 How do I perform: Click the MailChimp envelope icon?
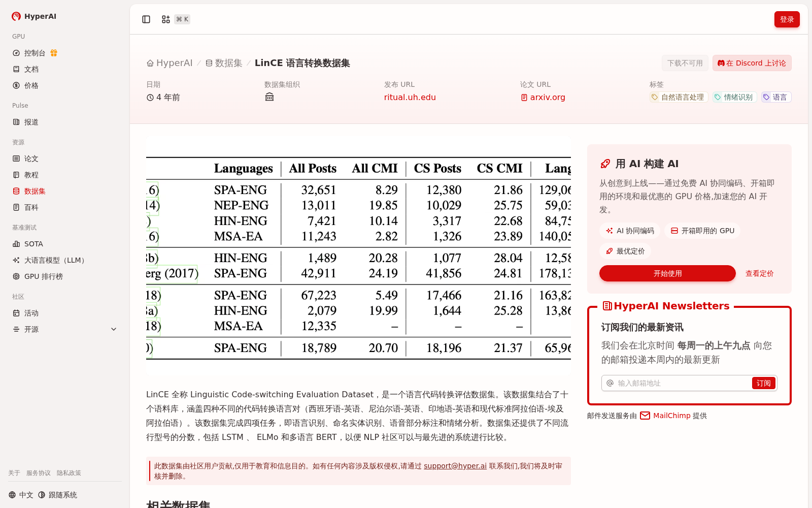(645, 416)
